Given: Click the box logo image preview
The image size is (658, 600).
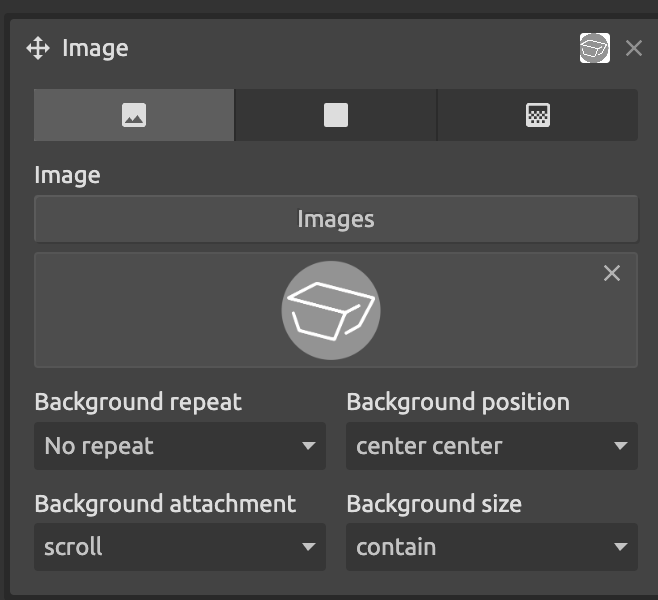Looking at the screenshot, I should 331,310.
